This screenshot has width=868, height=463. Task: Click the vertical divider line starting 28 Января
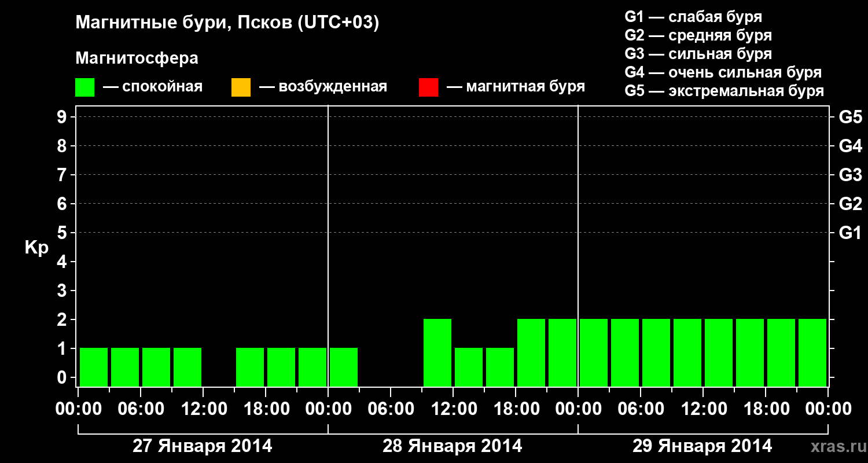(x=328, y=246)
